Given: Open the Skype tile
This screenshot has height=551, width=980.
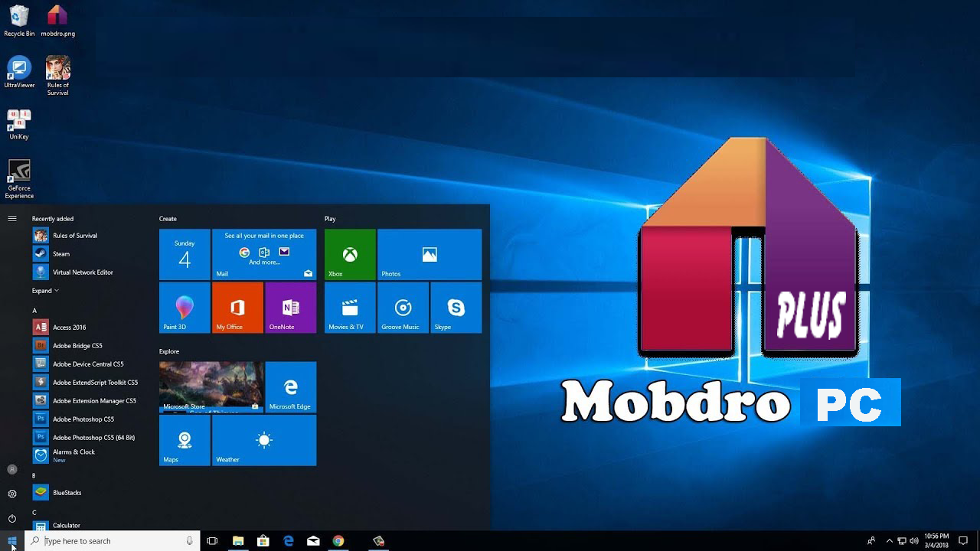Looking at the screenshot, I should [456, 308].
